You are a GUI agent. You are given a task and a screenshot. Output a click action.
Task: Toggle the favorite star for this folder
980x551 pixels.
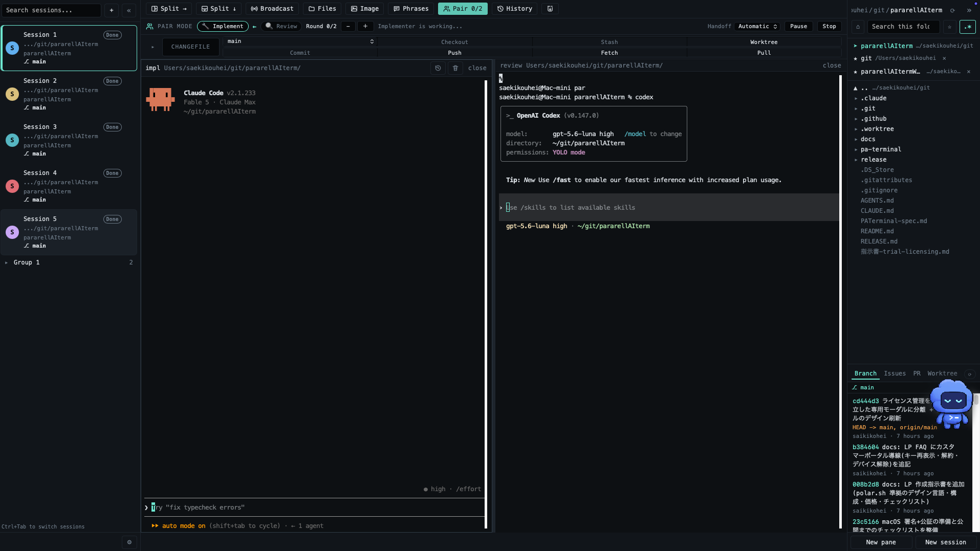tap(949, 27)
